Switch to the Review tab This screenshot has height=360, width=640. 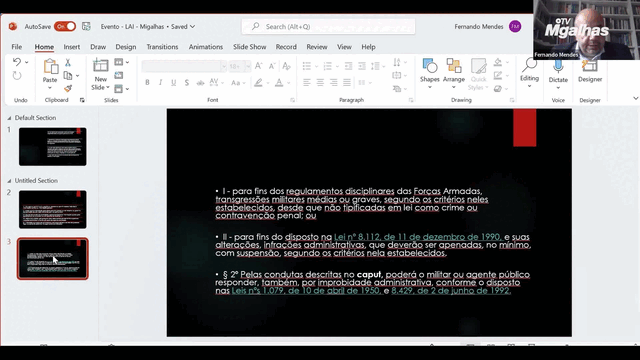[x=317, y=47]
